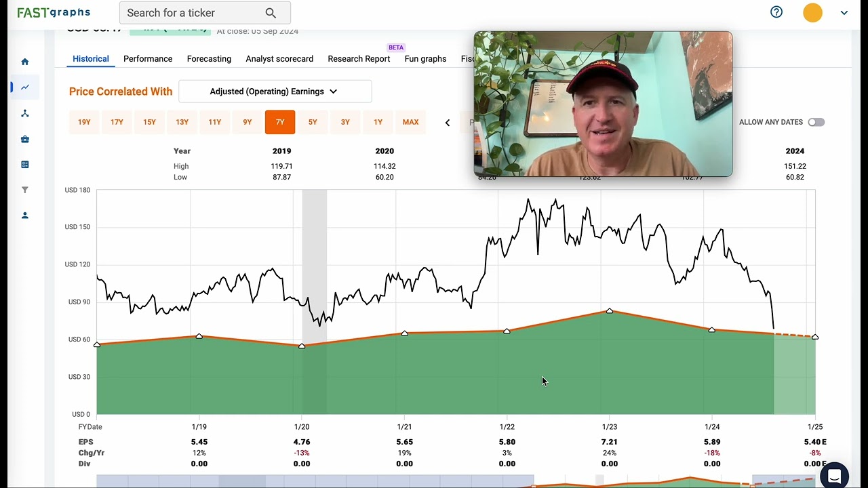Toggle Allow Any Dates switch
The height and width of the screenshot is (488, 868).
816,122
